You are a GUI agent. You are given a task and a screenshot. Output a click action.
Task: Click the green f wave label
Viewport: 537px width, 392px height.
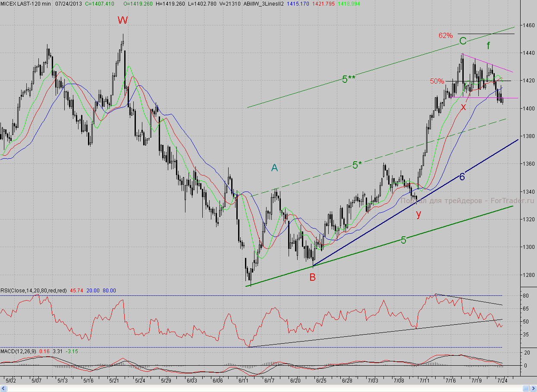click(488, 45)
